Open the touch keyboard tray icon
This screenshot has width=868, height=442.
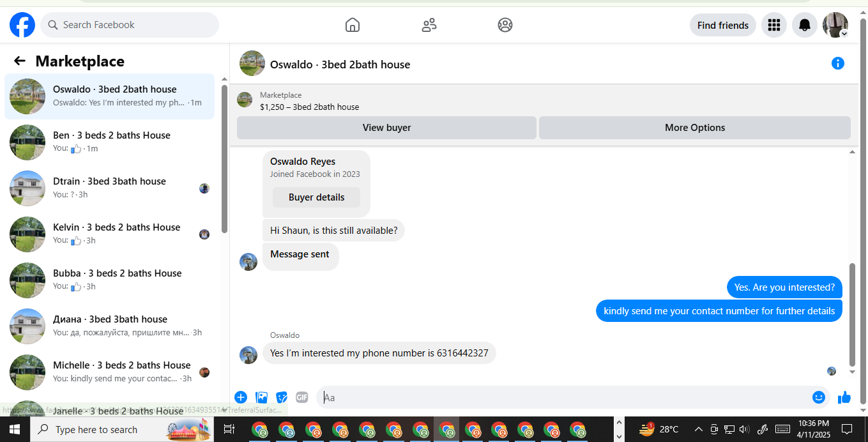tap(782, 429)
